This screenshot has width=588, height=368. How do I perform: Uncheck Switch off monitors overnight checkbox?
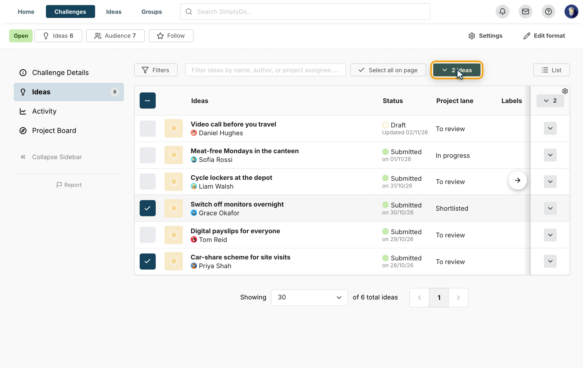pyautogui.click(x=147, y=208)
